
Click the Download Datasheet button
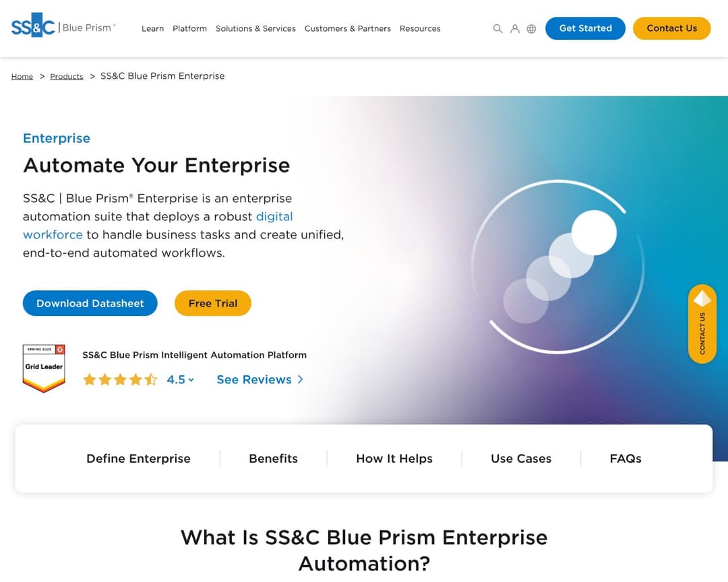tap(90, 303)
